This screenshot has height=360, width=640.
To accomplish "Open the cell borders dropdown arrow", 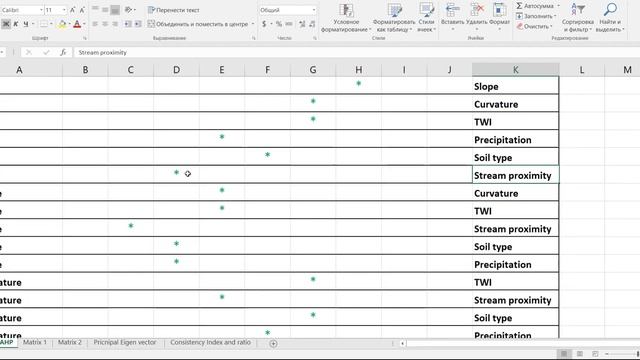I will coord(51,24).
